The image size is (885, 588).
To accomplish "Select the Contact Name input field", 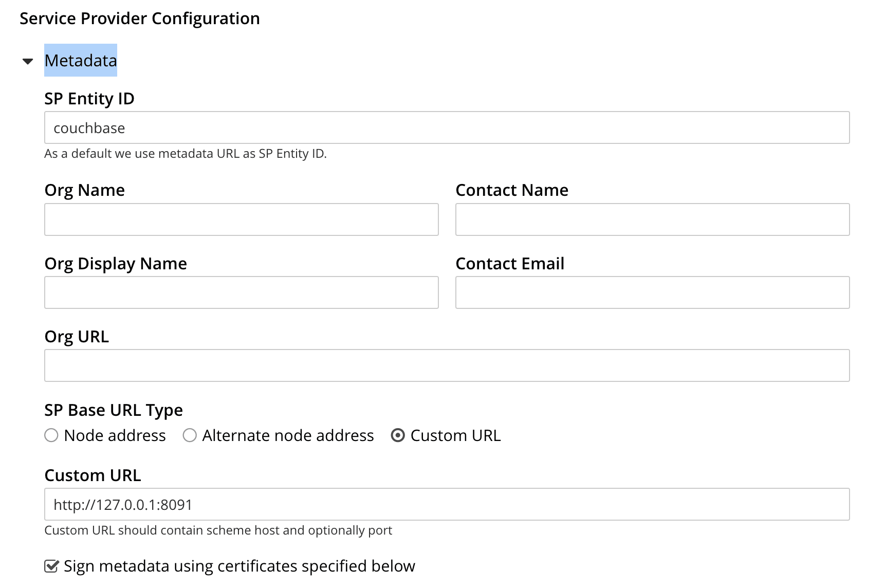I will pyautogui.click(x=652, y=219).
